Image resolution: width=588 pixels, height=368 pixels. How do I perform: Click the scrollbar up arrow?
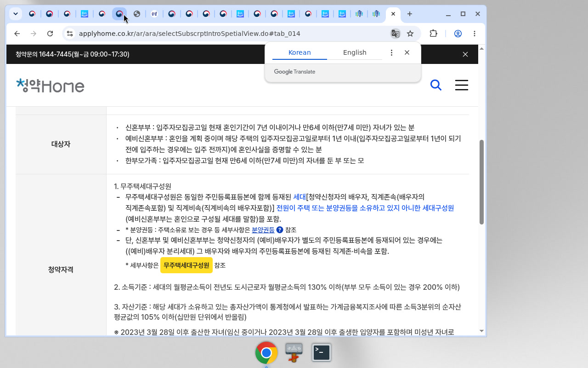point(481,48)
